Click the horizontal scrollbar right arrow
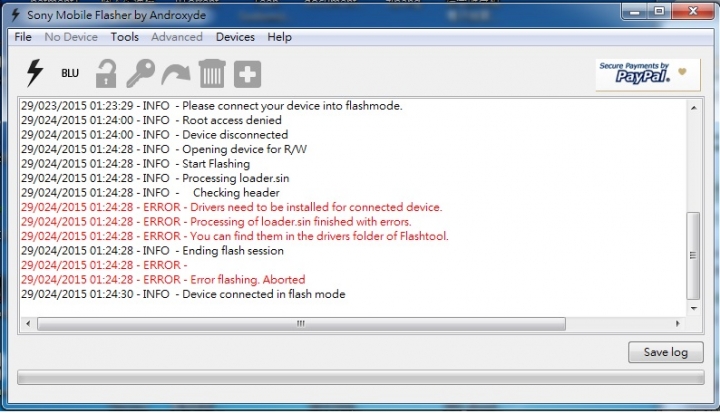720x413 pixels. (677, 323)
